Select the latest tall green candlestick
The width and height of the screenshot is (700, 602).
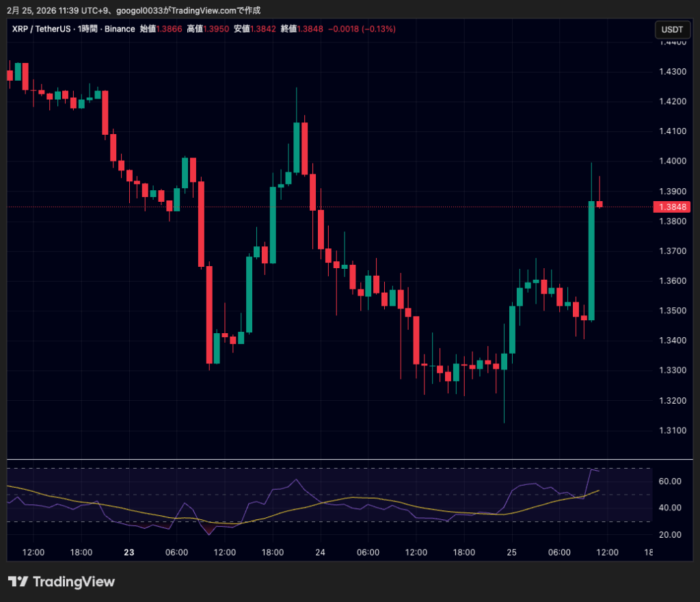pyautogui.click(x=591, y=260)
